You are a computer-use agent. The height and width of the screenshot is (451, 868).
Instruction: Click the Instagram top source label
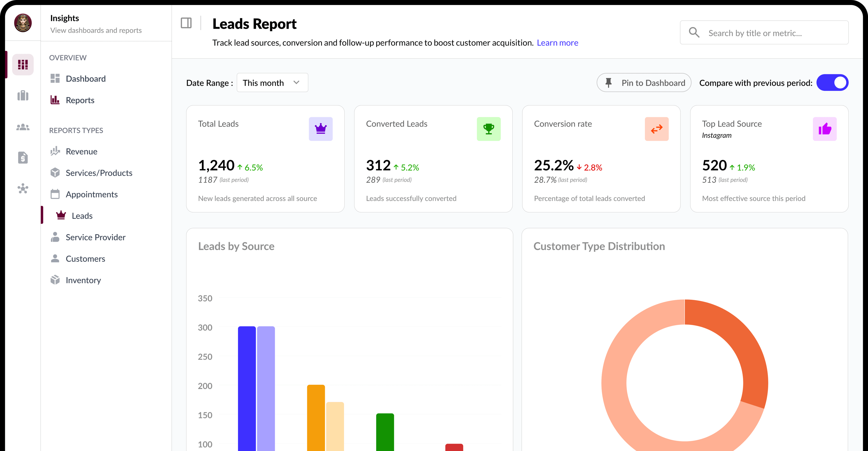click(x=717, y=135)
